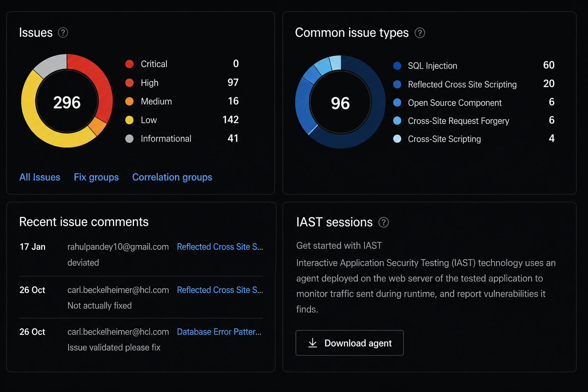This screenshot has width=588, height=392.
Task: Open the Reflected Cross Site link by carl.beckelheimer
Action: 220,290
